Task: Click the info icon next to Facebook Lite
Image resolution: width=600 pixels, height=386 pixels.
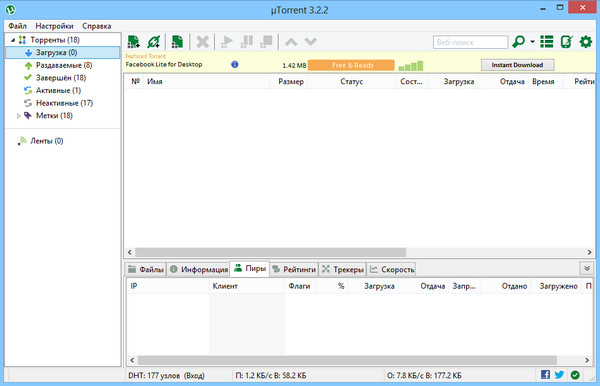Action: pos(235,64)
